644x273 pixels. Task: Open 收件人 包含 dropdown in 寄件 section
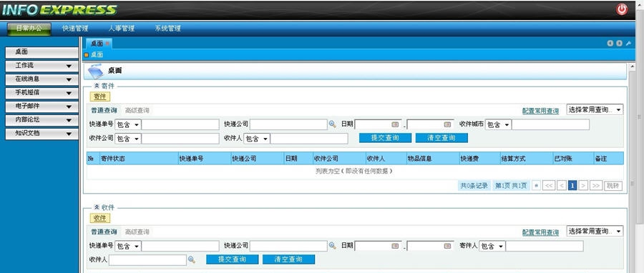[x=257, y=139]
